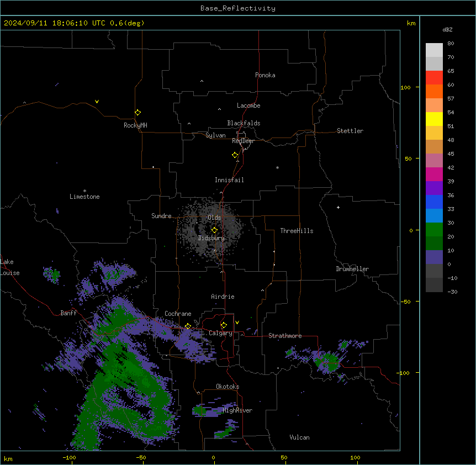Click the yellow V marker northeast of Calgary
The image size is (476, 465).
pyautogui.click(x=237, y=323)
